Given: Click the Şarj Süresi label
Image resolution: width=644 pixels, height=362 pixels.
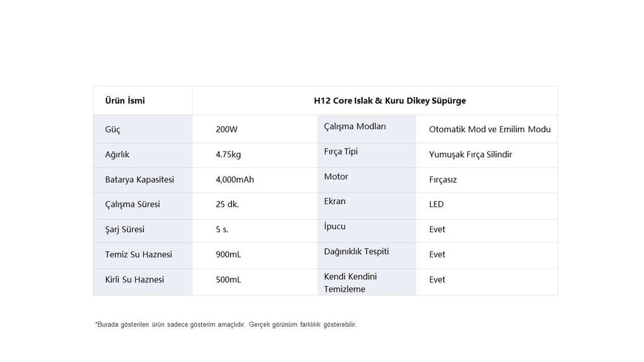Looking at the screenshot, I should click(125, 229).
